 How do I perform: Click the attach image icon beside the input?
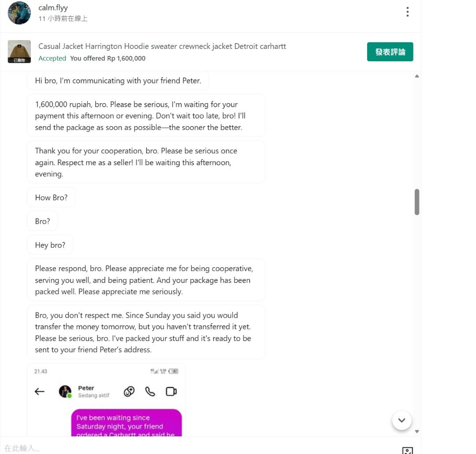pos(408,450)
